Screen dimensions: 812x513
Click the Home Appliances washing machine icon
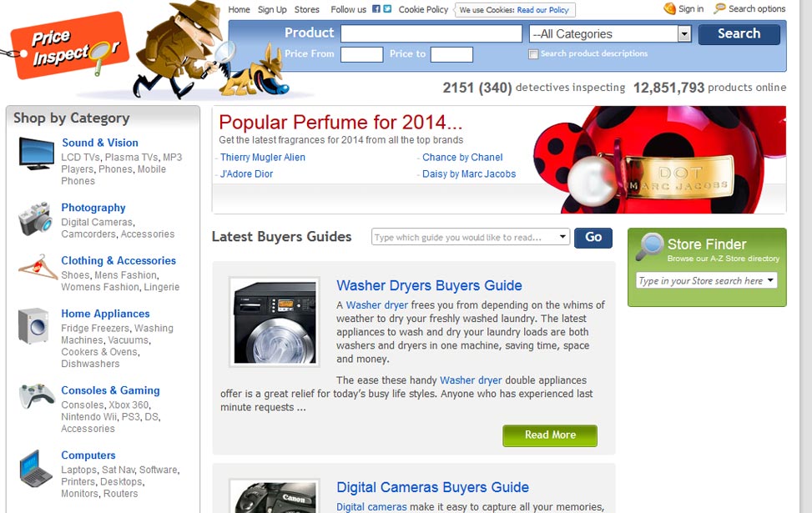33,325
